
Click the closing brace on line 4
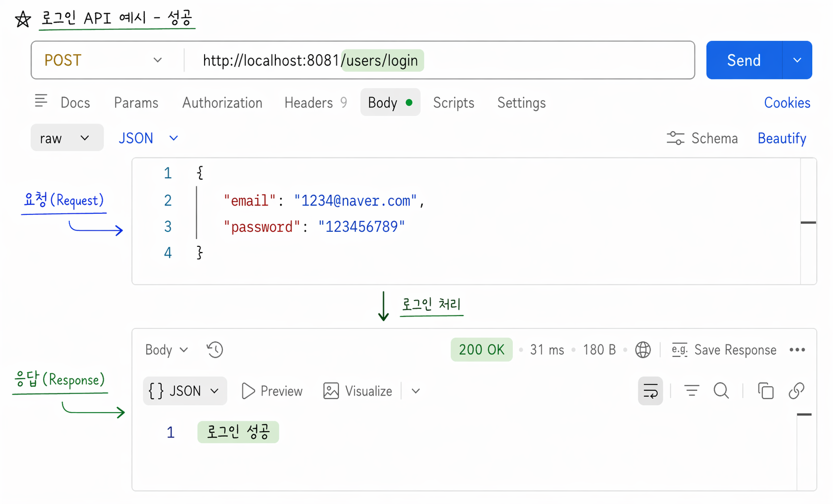click(200, 253)
